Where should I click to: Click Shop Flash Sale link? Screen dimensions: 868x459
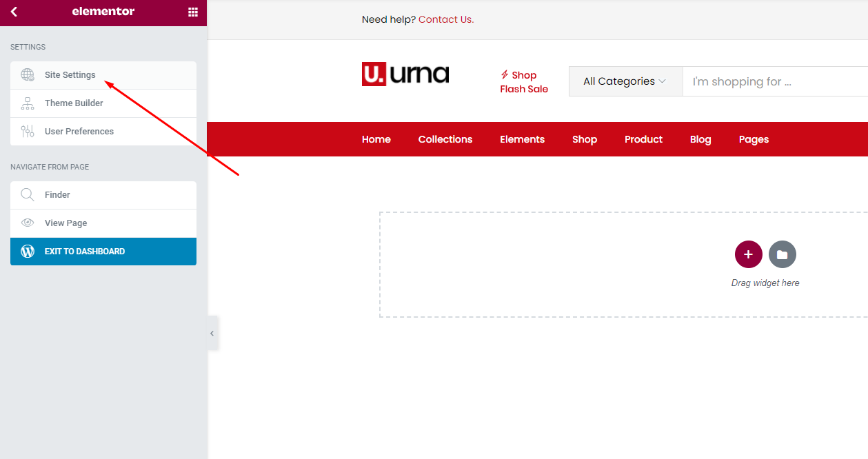click(x=524, y=82)
